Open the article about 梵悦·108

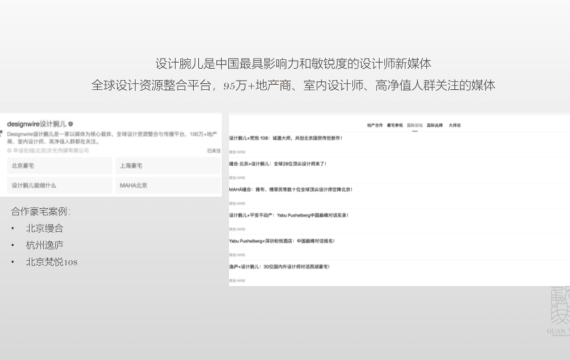tap(286, 138)
